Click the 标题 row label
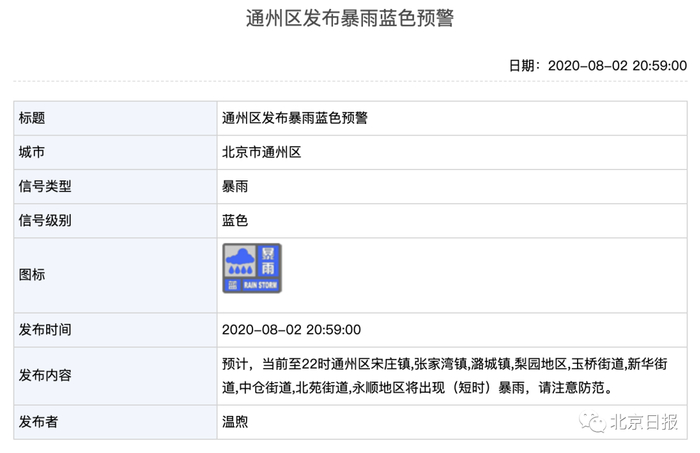The width and height of the screenshot is (700, 453). point(32,118)
